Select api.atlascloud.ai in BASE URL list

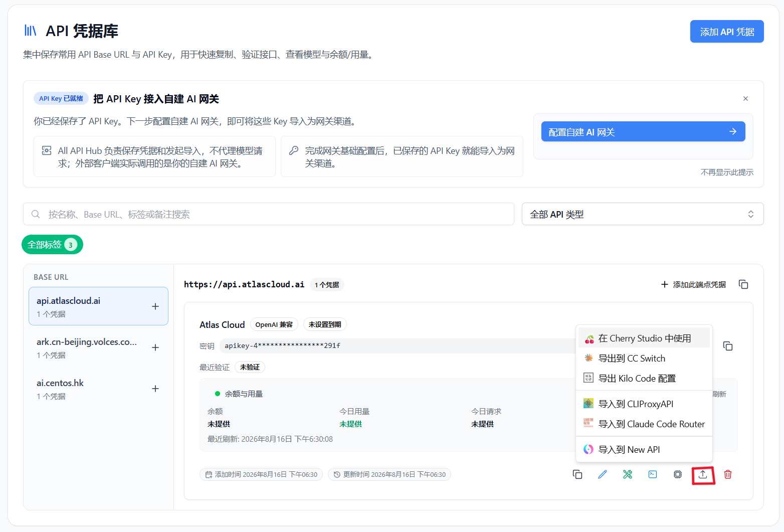click(x=98, y=306)
